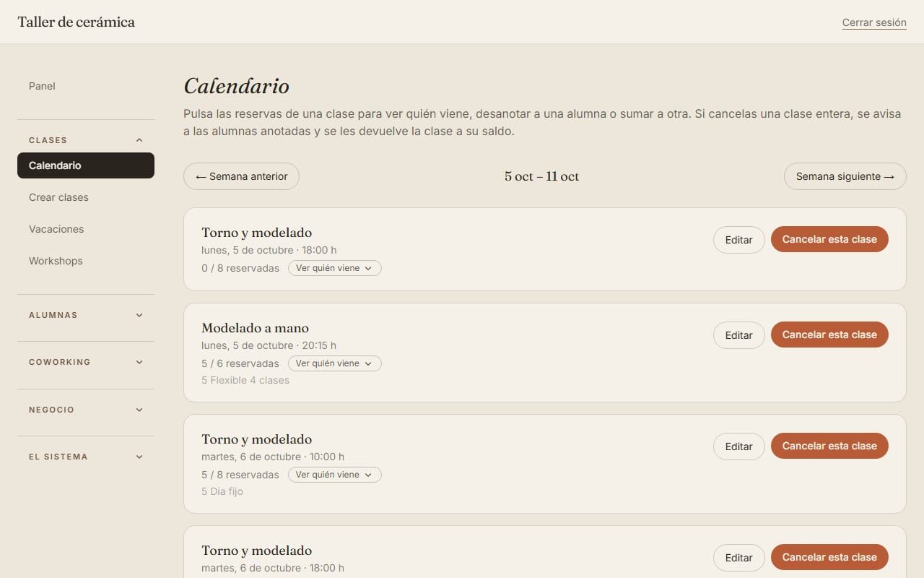Expand the Coworking sidebar section
This screenshot has width=924, height=578.
(x=86, y=362)
